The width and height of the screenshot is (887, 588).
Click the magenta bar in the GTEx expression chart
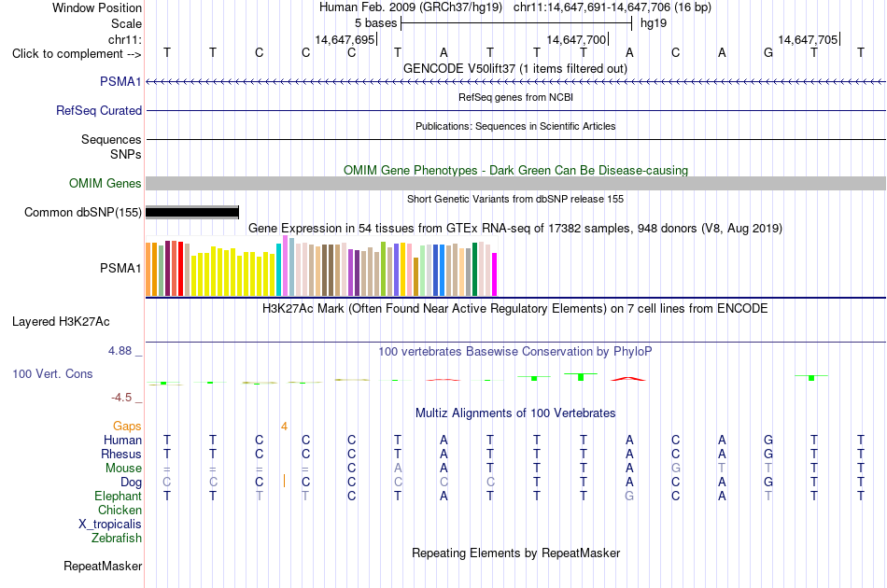[495, 274]
